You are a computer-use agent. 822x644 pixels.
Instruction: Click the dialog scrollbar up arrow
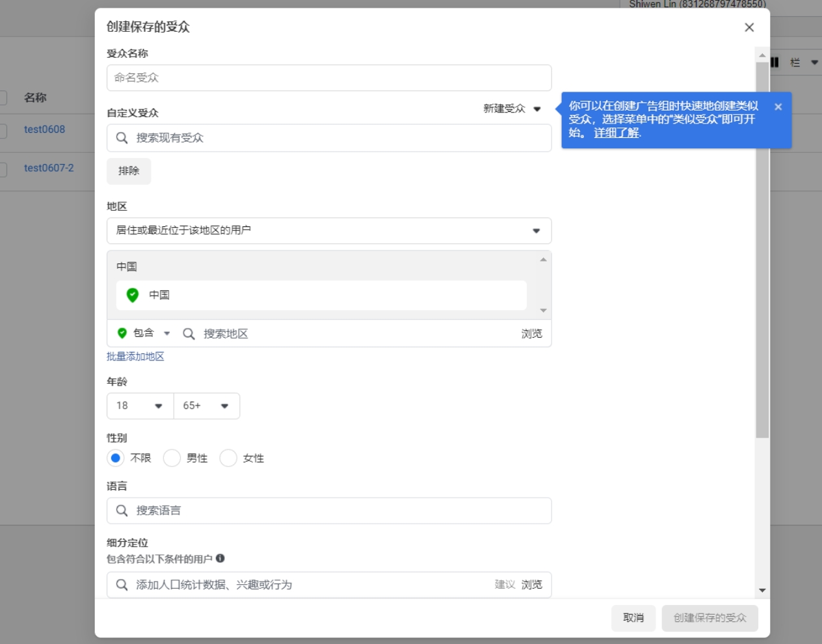click(762, 55)
